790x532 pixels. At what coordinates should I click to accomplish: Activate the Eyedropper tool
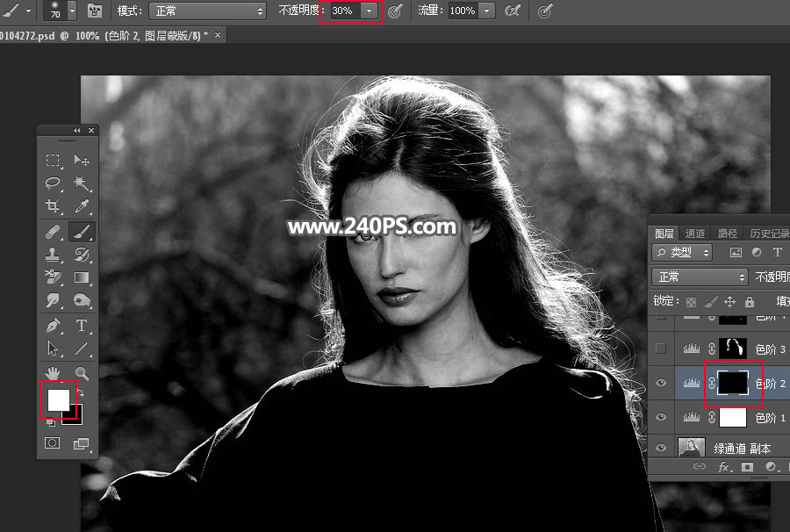[82, 207]
